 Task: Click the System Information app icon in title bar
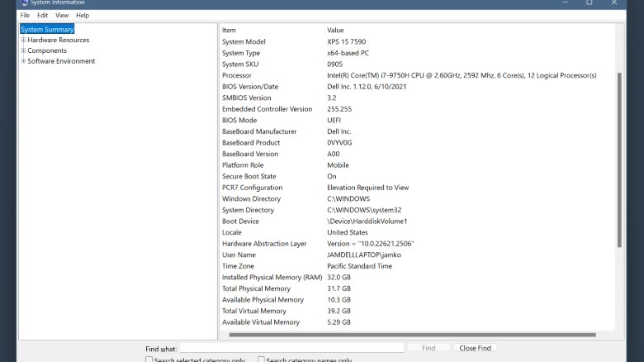click(24, 2)
